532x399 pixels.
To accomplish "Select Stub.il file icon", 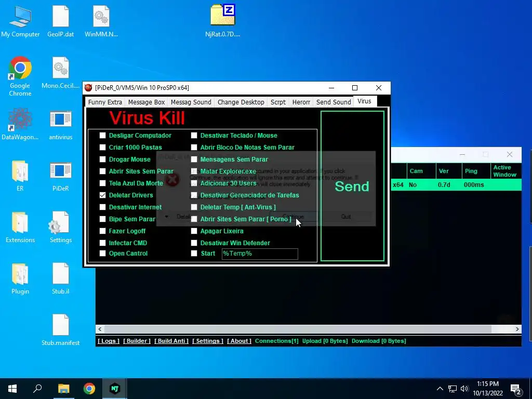I will tap(61, 279).
